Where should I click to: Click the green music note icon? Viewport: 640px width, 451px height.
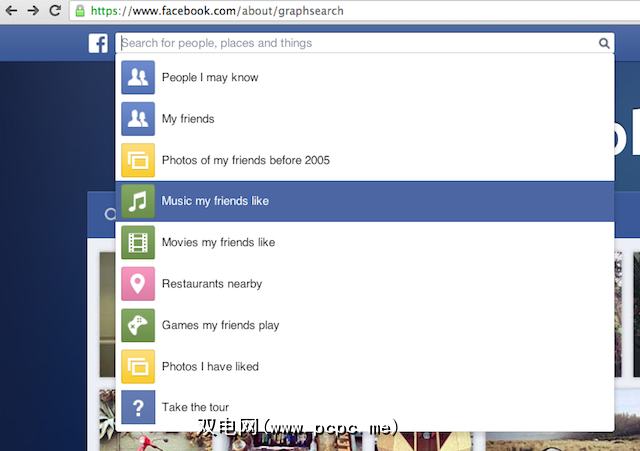(138, 201)
